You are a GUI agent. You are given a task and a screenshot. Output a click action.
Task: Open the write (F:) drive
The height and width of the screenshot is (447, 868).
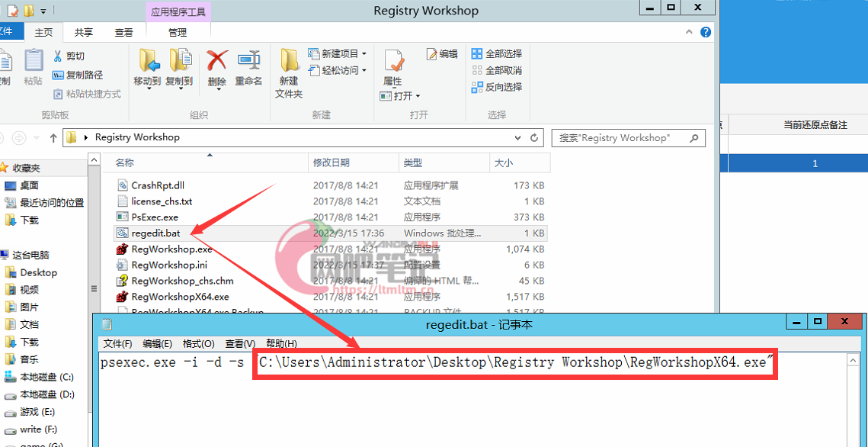click(x=31, y=429)
